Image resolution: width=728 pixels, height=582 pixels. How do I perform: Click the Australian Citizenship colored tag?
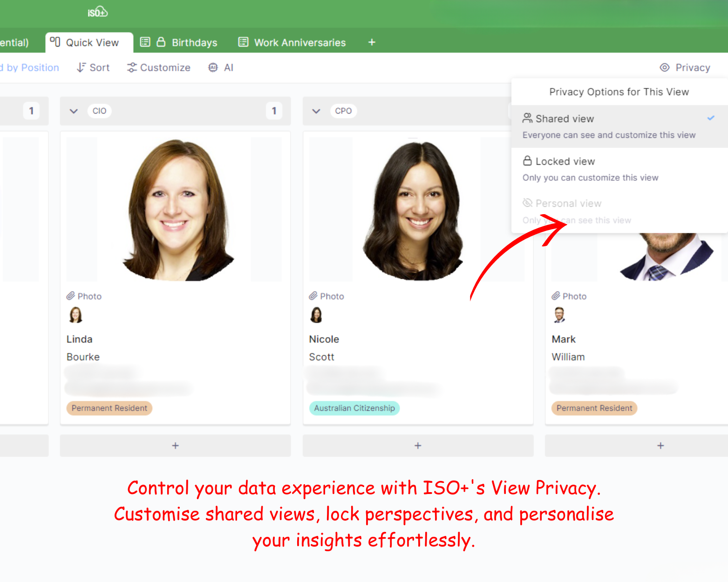pyautogui.click(x=354, y=408)
